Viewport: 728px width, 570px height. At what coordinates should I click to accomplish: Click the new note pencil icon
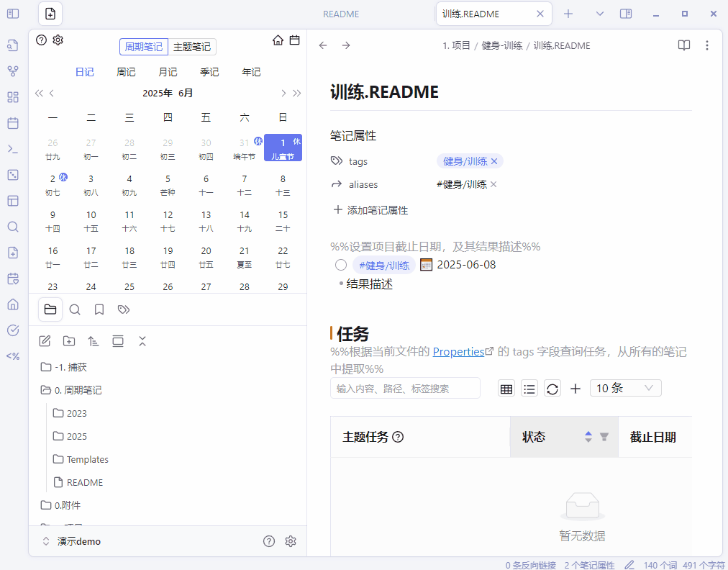[45, 341]
